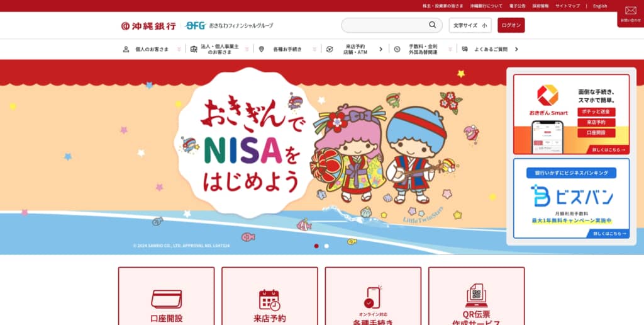644x325 pixels.
Task: Expand the 手数料・金利 外国為替関連 menu
Action: click(423, 49)
